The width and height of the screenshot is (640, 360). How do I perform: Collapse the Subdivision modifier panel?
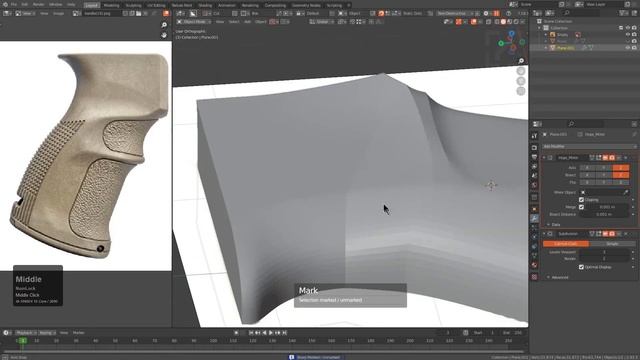(544, 234)
